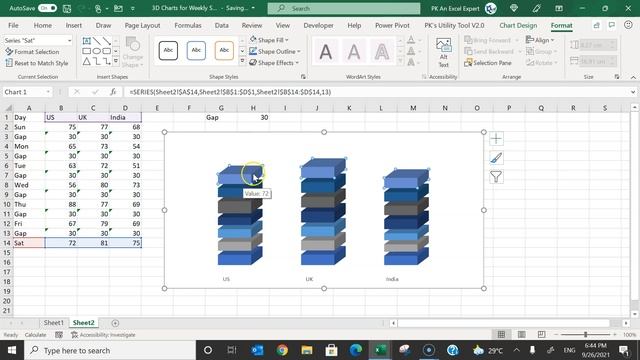640x360 pixels.
Task: Open the Excel taskbar icon
Action: 380,350
